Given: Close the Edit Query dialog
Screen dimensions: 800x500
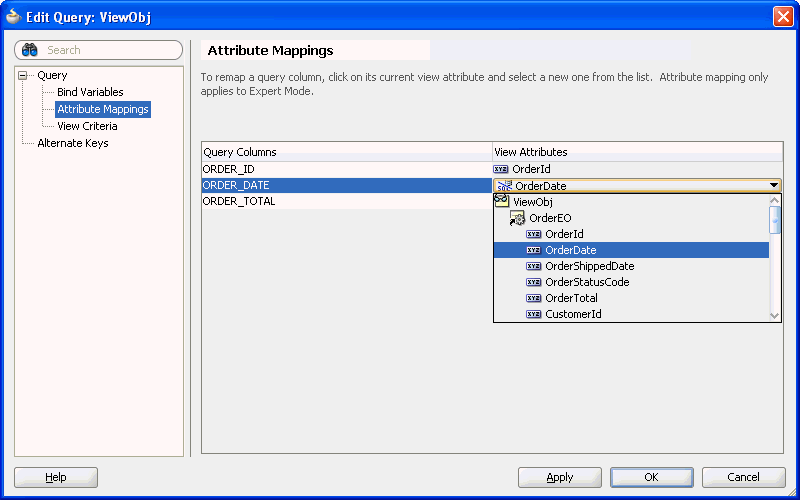Looking at the screenshot, I should pyautogui.click(x=783, y=17).
